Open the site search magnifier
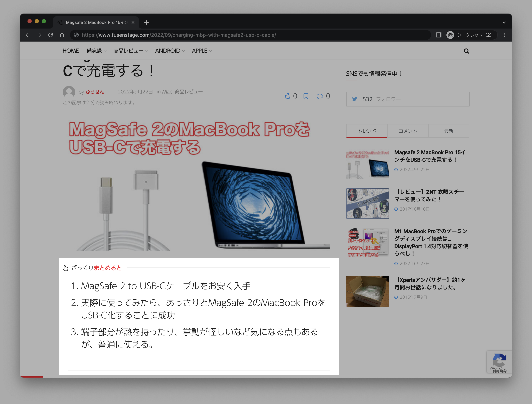The image size is (532, 404). pos(466,51)
